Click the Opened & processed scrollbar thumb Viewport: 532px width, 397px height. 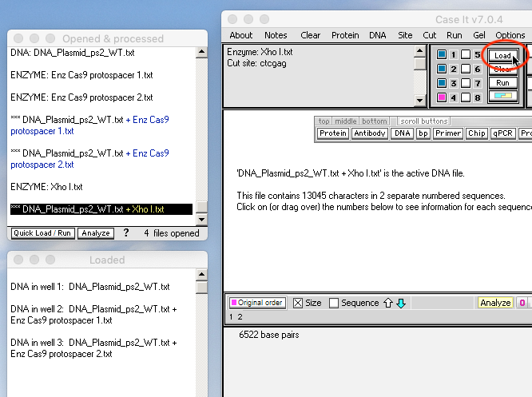coord(202,207)
